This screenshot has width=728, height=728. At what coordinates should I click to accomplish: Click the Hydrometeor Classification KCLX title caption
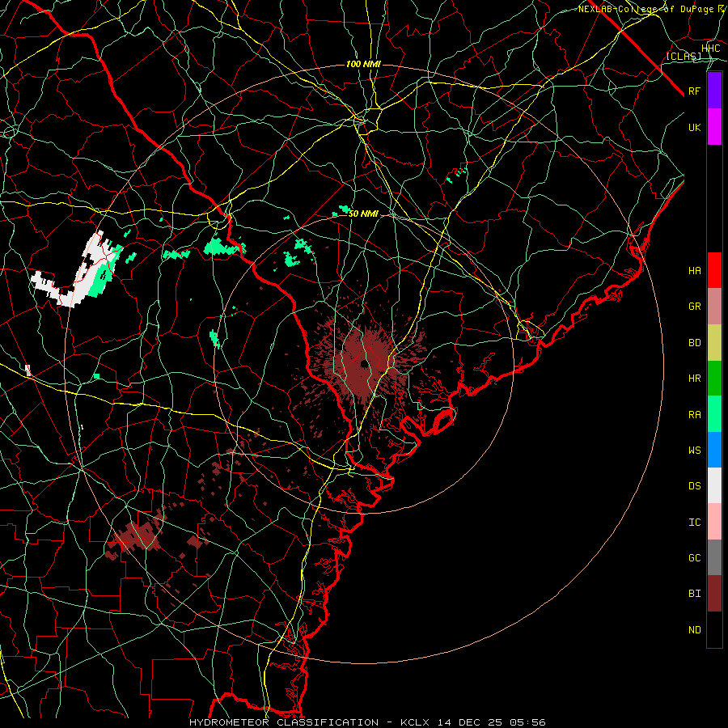(367, 722)
